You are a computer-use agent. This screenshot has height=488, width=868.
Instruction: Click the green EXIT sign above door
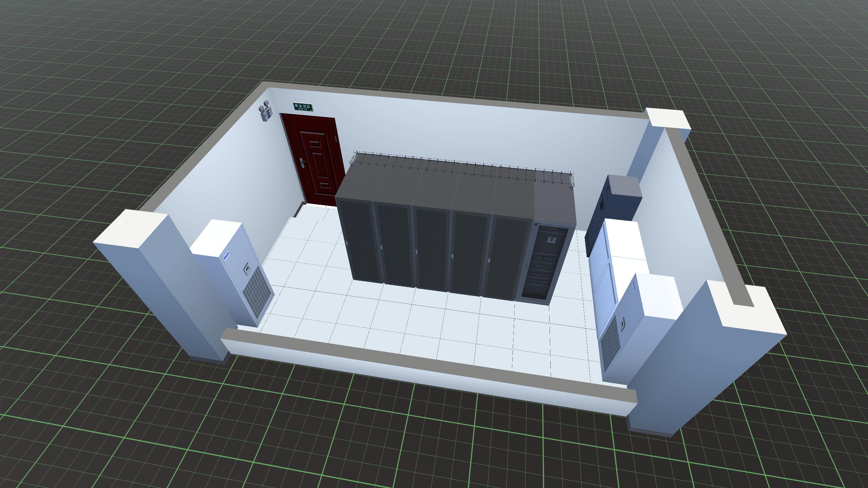tap(303, 107)
